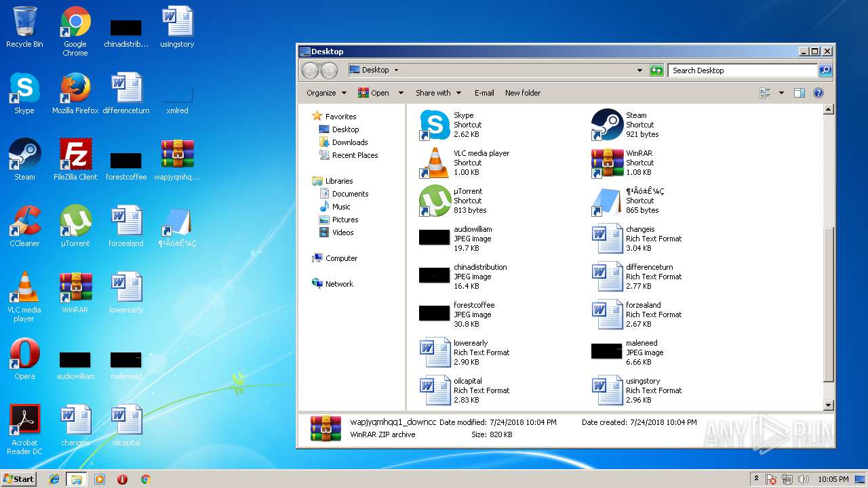The height and width of the screenshot is (488, 868).
Task: Select the WinRAR desktop shortcut
Action: [75, 293]
